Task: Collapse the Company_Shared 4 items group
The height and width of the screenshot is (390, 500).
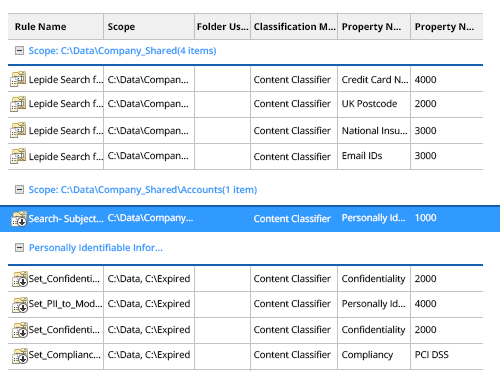Action: (x=19, y=51)
